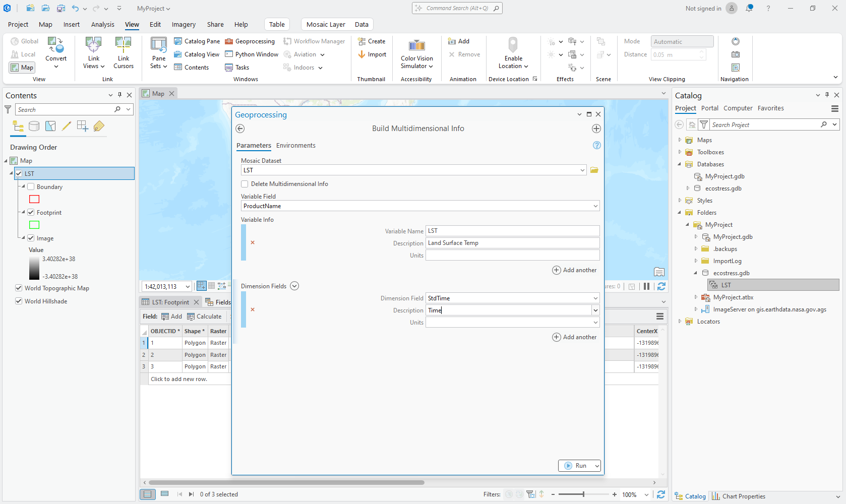Click the Color Vision Simulator icon
Viewport: 846px width, 504px height.
[416, 46]
